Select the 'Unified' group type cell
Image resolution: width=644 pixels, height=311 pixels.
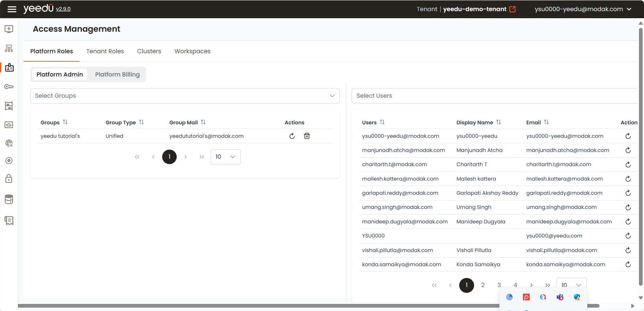pos(114,136)
